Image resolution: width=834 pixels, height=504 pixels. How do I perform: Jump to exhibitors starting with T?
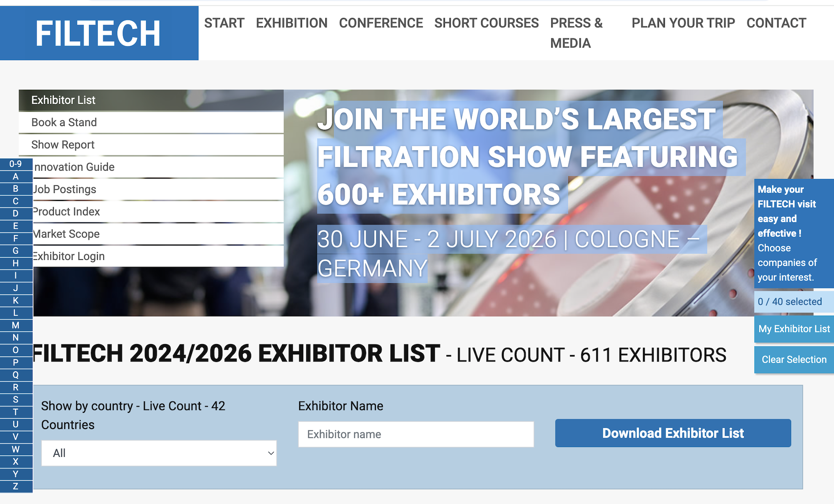click(16, 412)
